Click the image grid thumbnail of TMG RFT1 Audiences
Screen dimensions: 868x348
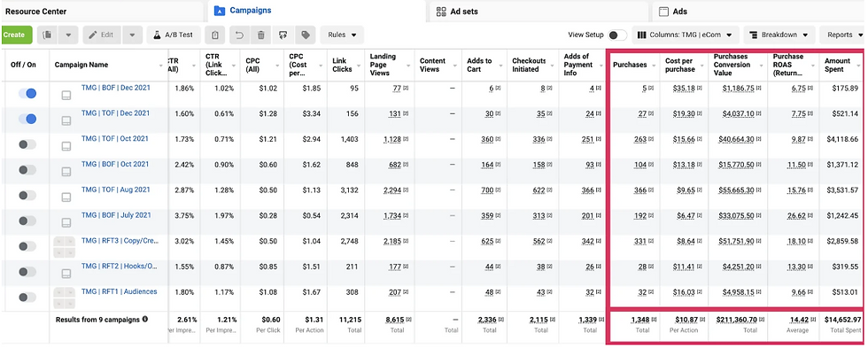pos(65,298)
